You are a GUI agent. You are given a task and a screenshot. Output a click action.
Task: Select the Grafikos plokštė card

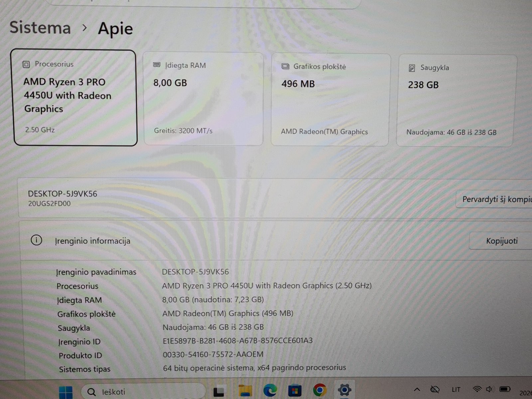pos(331,100)
